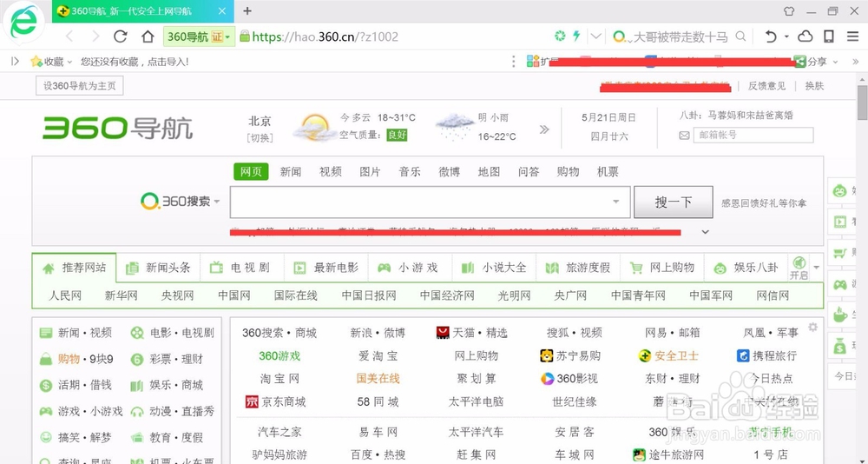Toggle the sidebar panel icon
This screenshot has height=464, width=868.
15,61
